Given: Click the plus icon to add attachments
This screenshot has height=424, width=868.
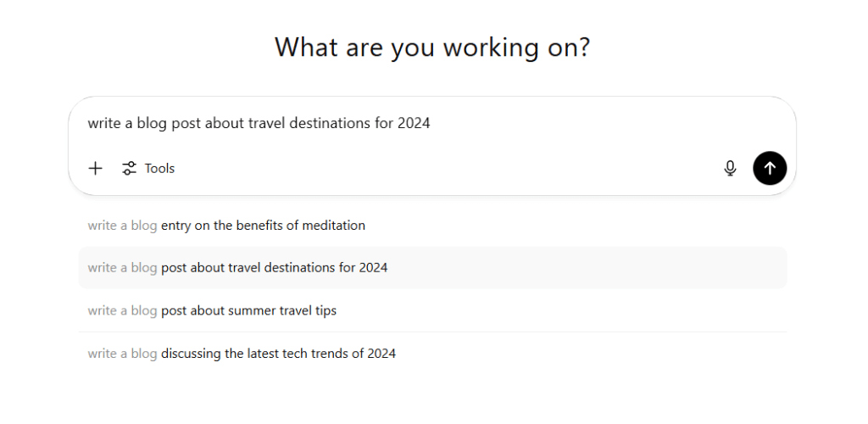Looking at the screenshot, I should 96,168.
